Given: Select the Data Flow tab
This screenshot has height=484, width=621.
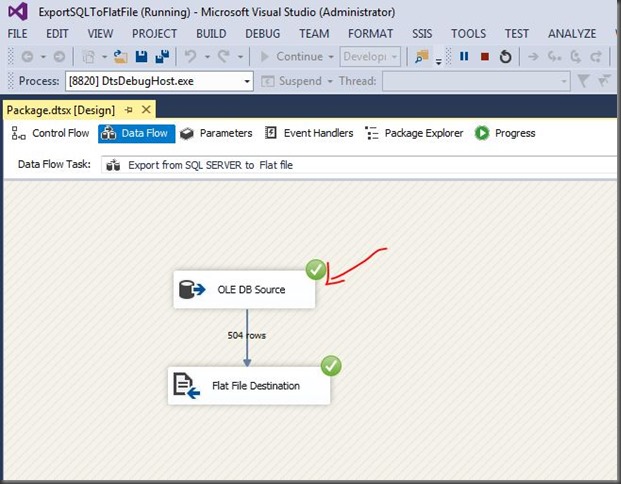Looking at the screenshot, I should pyautogui.click(x=137, y=133).
